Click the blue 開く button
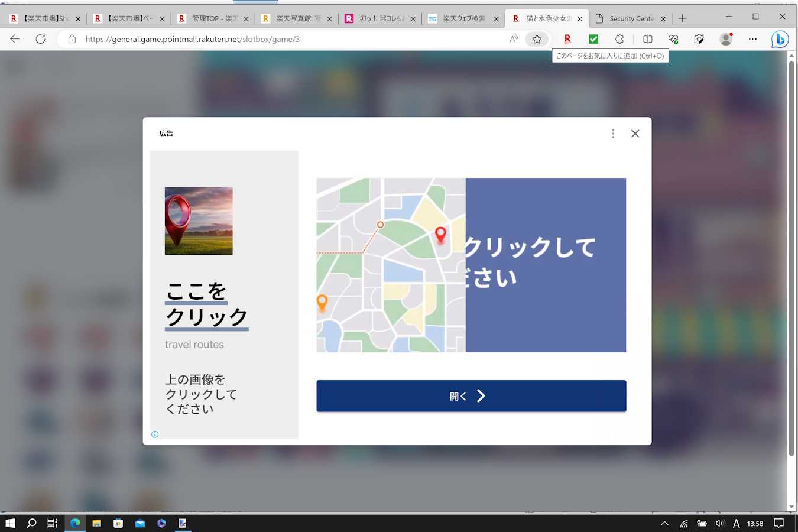The image size is (798, 532). 471,396
